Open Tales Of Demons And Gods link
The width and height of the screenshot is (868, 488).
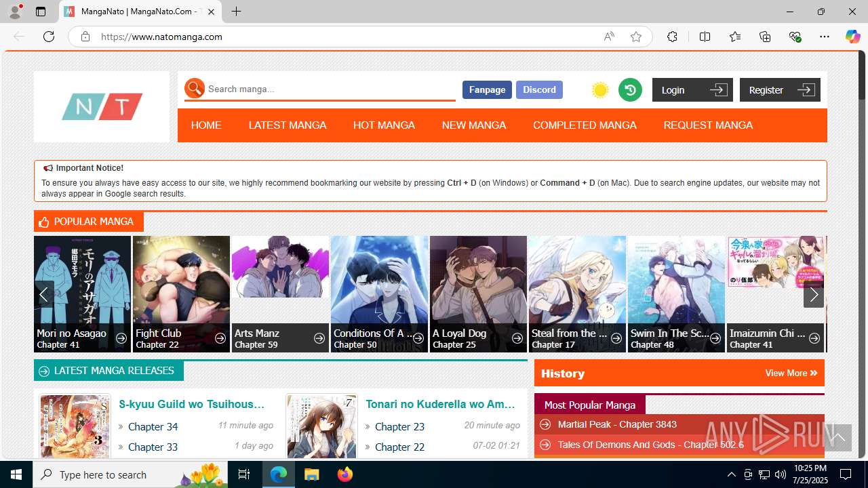click(650, 445)
